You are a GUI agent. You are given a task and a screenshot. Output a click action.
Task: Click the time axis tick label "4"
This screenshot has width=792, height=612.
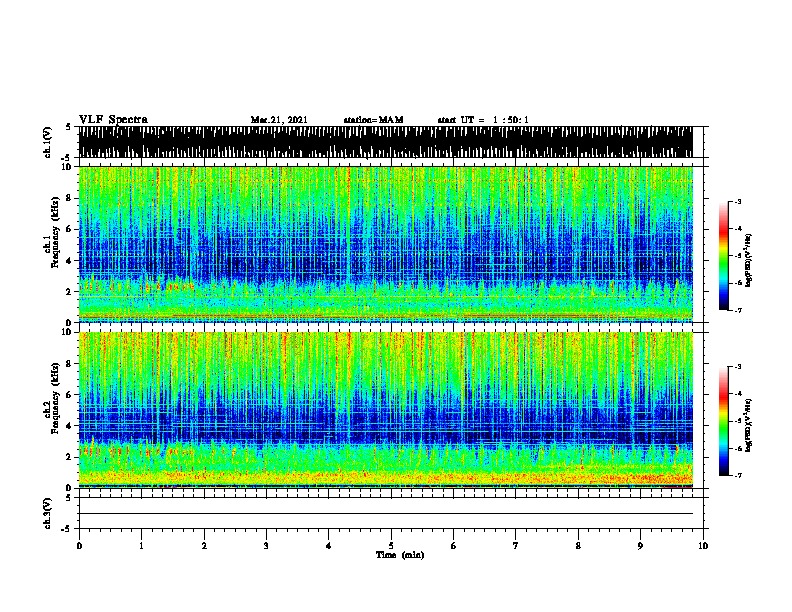coord(329,546)
